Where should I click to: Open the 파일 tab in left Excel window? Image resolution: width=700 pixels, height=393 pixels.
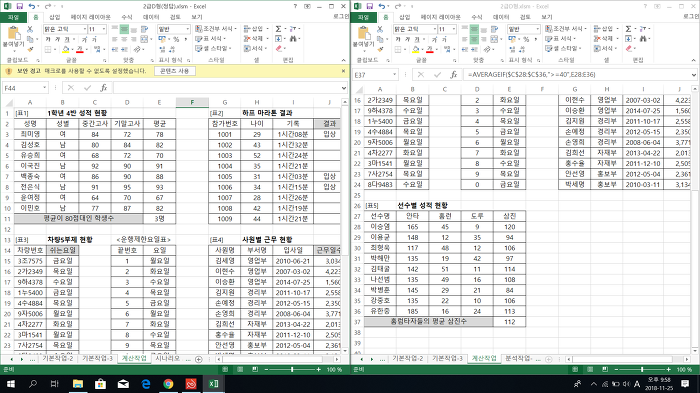(13, 17)
